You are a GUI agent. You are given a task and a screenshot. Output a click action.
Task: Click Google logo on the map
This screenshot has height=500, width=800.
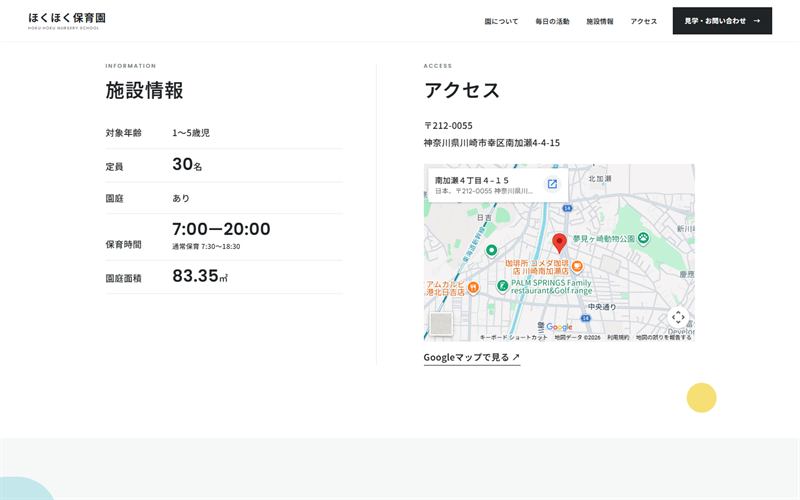[559, 327]
